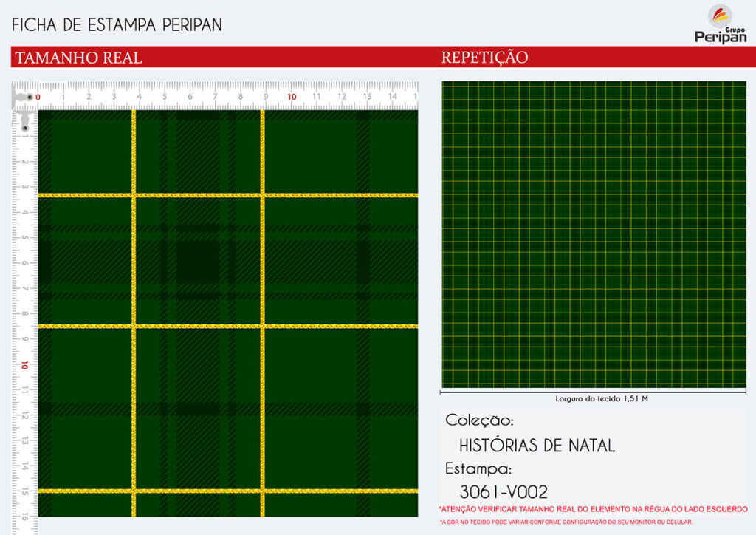
Task: Select the HISTÓRIAS DE NATAL collection name
Action: [537, 446]
